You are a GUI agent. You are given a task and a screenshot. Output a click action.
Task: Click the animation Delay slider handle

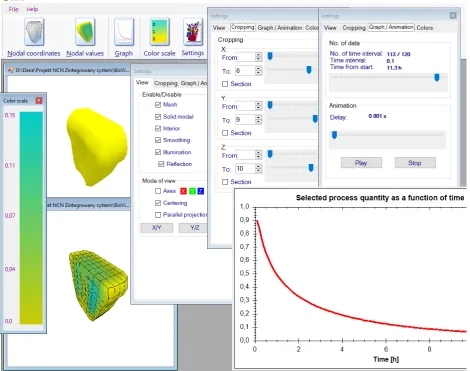pos(334,135)
